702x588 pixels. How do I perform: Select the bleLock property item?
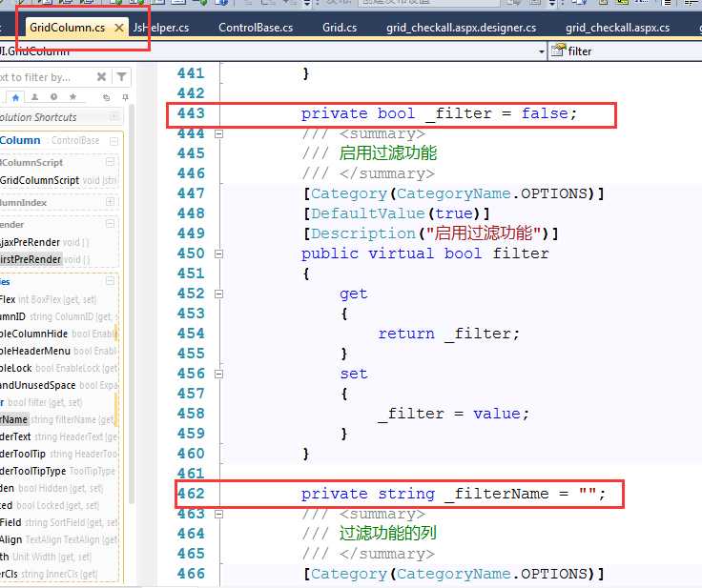tap(58, 368)
